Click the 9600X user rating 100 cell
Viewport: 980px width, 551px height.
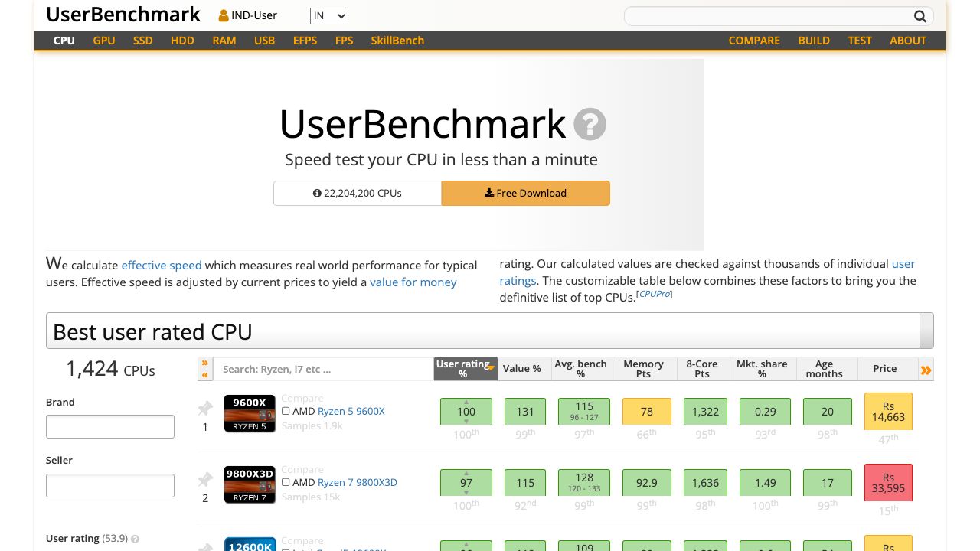point(466,412)
